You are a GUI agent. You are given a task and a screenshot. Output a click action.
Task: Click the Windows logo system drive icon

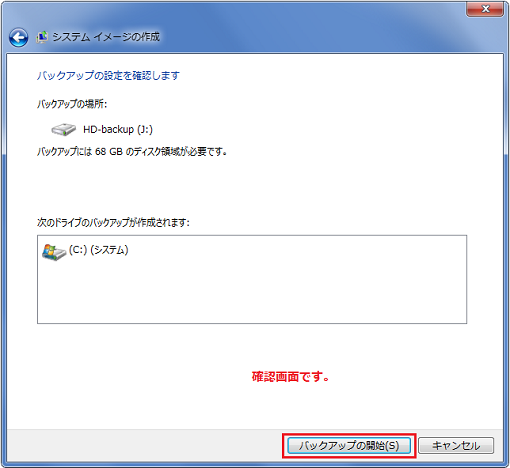pyautogui.click(x=54, y=252)
